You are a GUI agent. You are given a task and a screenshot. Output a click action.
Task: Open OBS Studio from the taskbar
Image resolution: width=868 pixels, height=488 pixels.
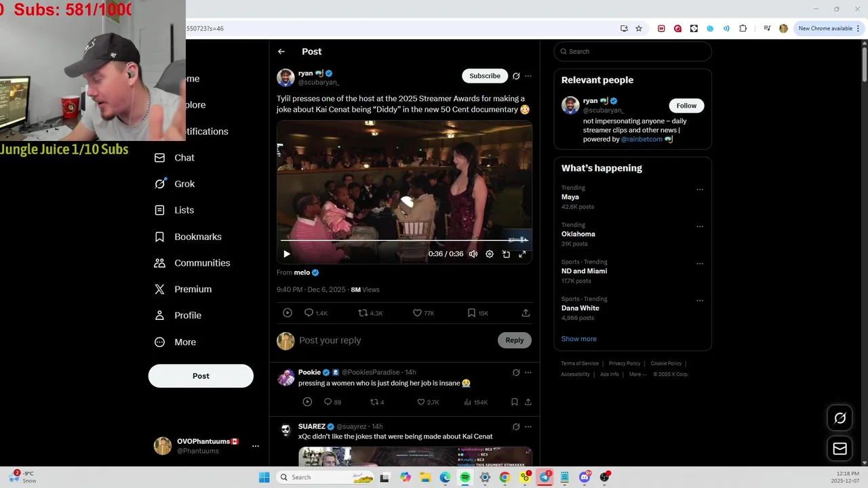click(x=604, y=477)
